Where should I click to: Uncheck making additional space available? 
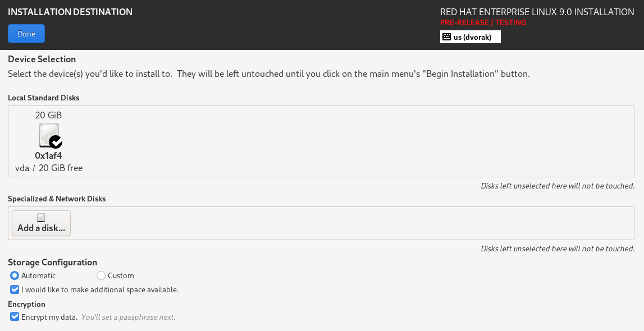coord(14,289)
